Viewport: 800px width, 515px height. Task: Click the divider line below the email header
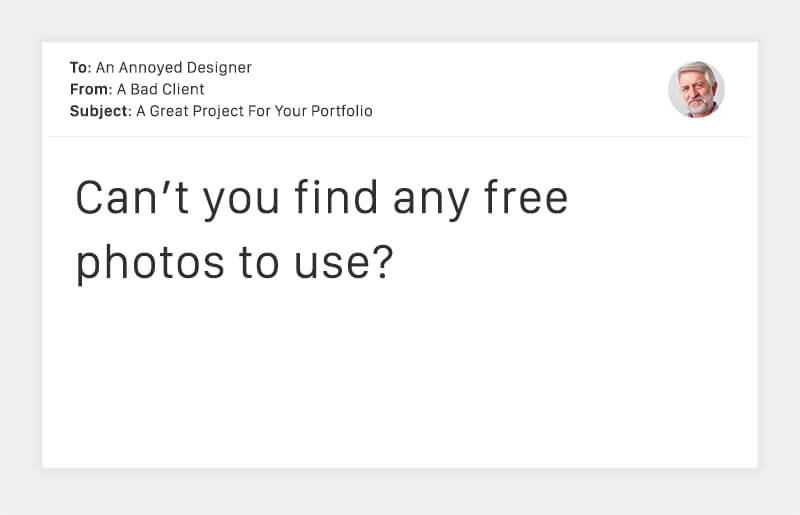coord(400,137)
